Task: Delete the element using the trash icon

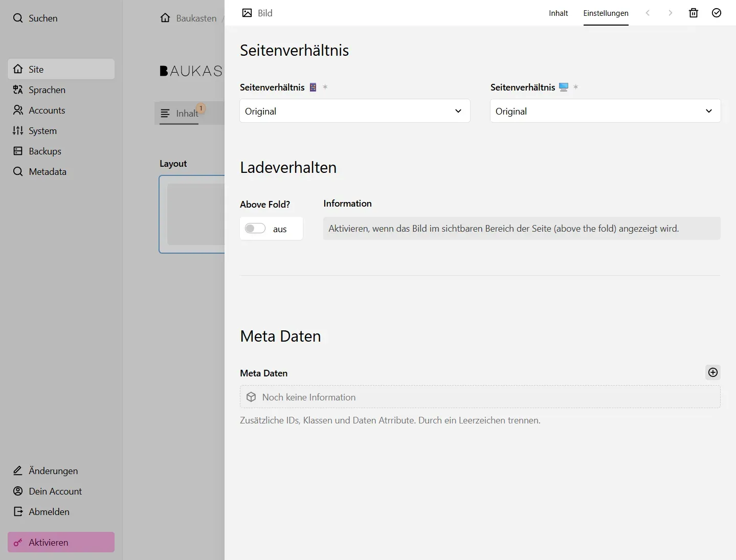Action: (x=693, y=13)
